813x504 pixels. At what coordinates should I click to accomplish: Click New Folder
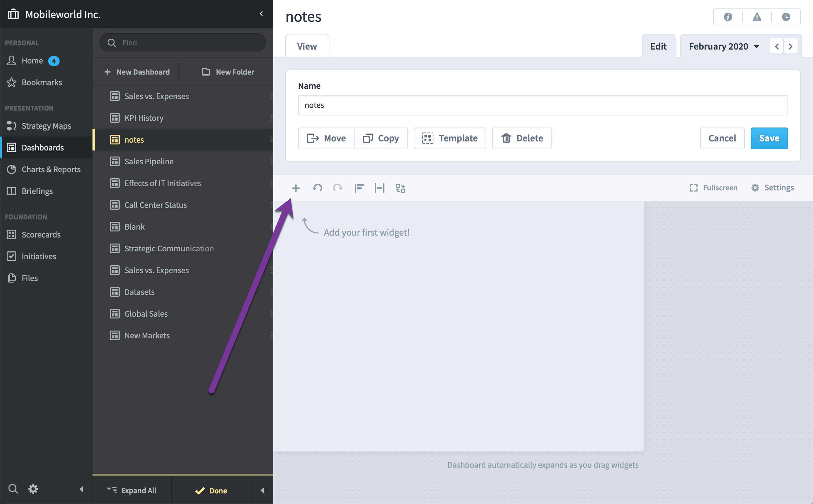pos(228,72)
